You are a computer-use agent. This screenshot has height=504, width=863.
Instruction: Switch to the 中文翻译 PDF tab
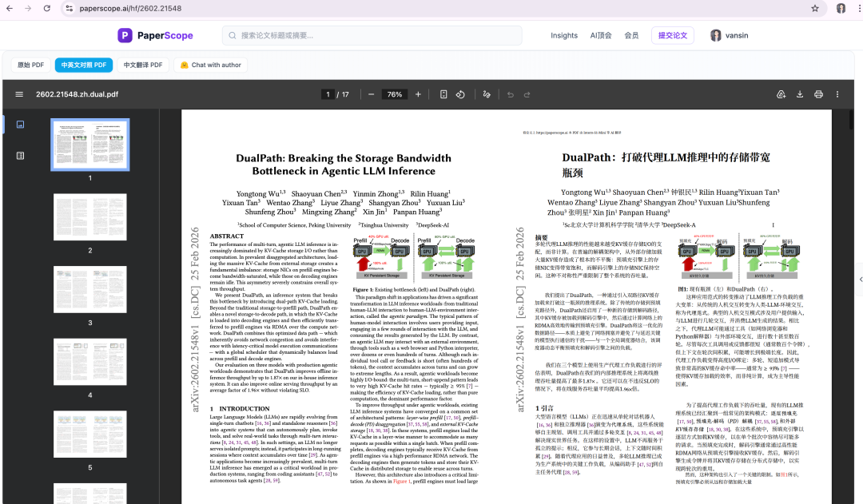click(x=143, y=65)
